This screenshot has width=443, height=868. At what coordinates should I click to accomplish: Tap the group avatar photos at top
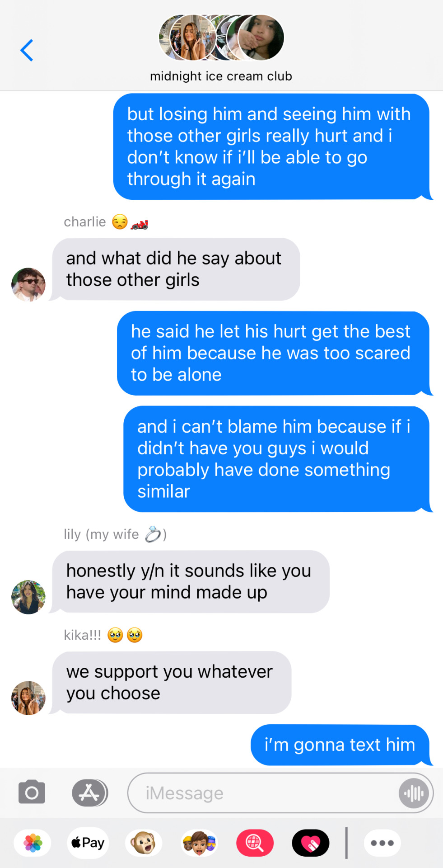221,38
